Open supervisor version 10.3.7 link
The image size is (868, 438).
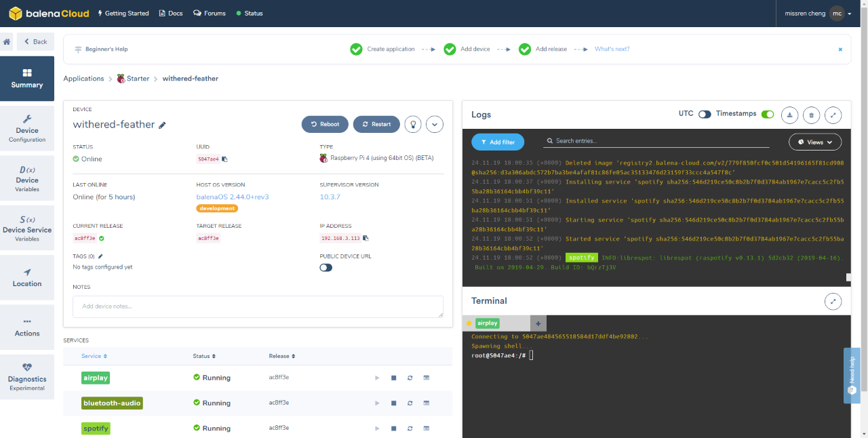[x=330, y=197]
